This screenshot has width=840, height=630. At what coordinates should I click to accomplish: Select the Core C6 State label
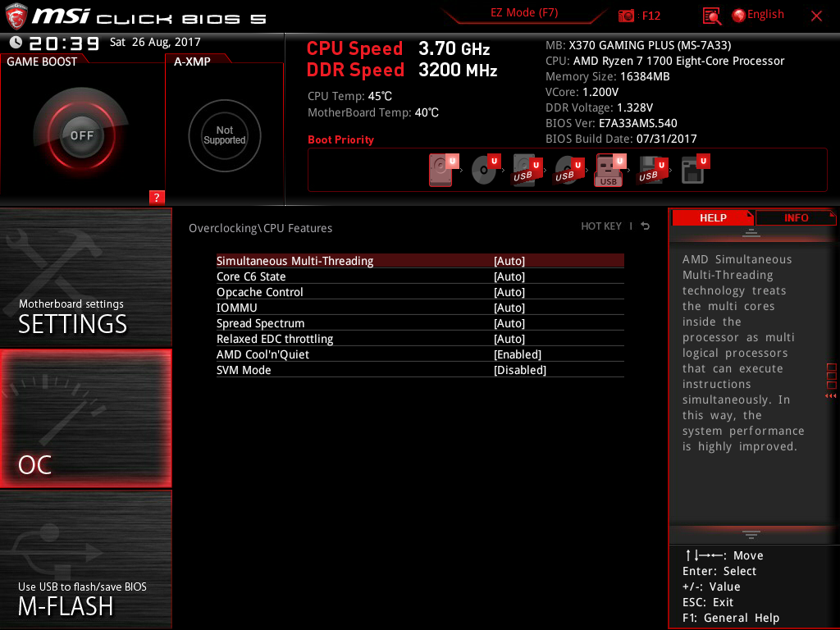point(251,276)
